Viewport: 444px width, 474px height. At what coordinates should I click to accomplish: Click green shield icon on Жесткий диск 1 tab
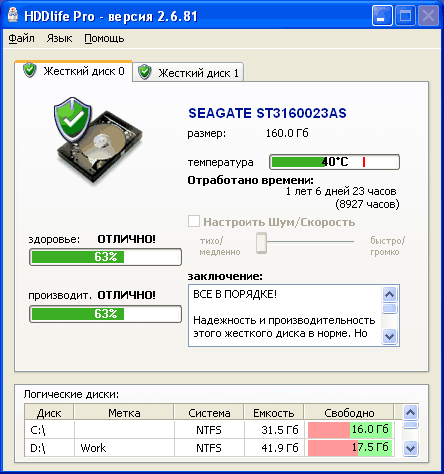145,72
